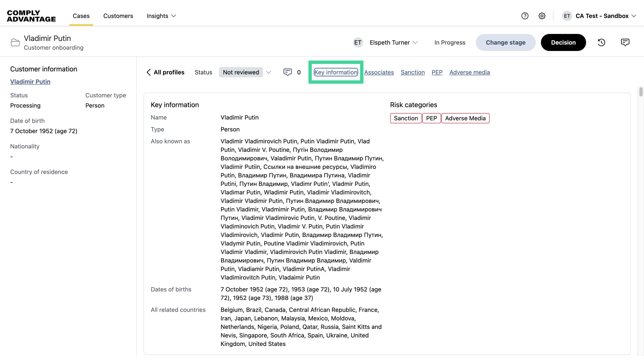Open the help icon
The image size is (644, 362).
525,16
